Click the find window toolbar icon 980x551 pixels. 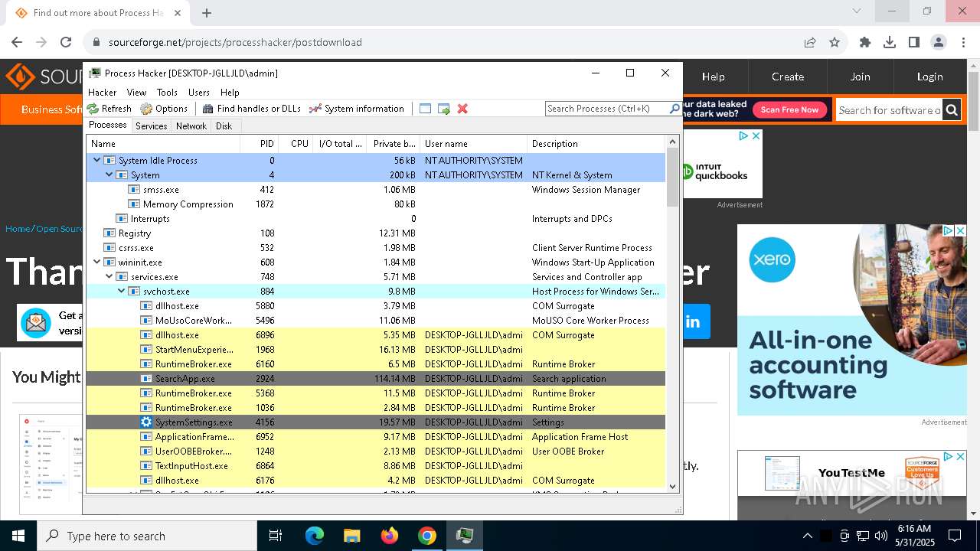coord(426,109)
